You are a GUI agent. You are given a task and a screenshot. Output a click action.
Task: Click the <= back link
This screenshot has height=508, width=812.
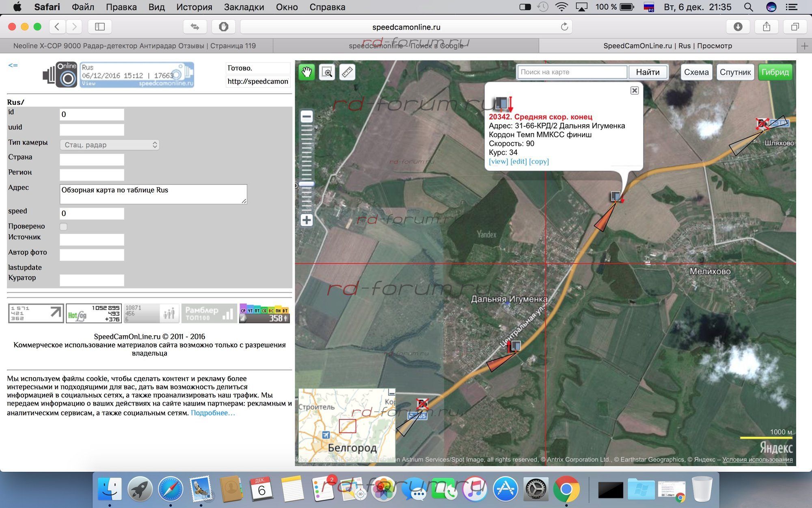(13, 65)
